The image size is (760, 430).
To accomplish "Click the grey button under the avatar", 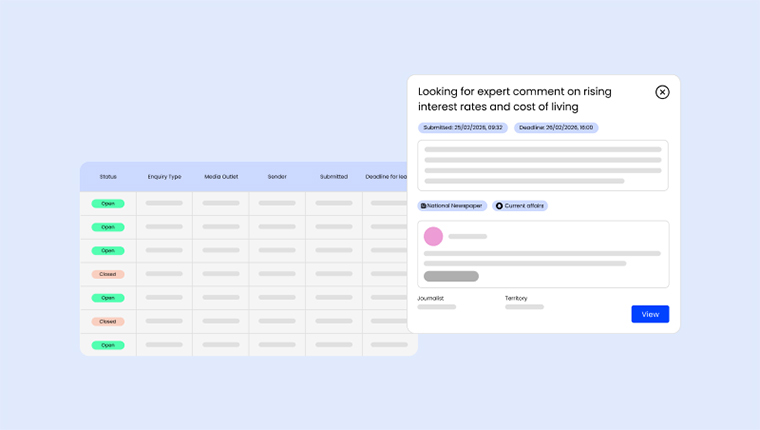I will click(x=451, y=276).
